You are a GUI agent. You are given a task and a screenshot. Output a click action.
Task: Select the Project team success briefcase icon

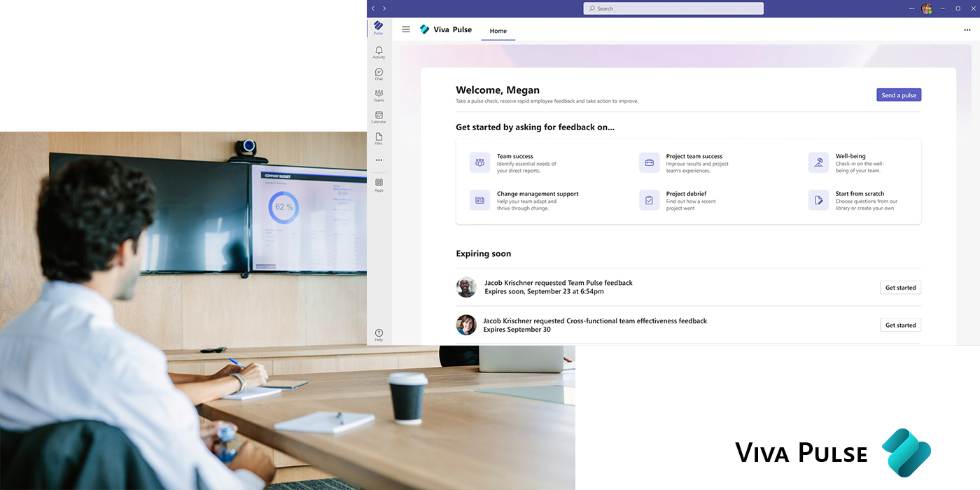click(x=649, y=162)
